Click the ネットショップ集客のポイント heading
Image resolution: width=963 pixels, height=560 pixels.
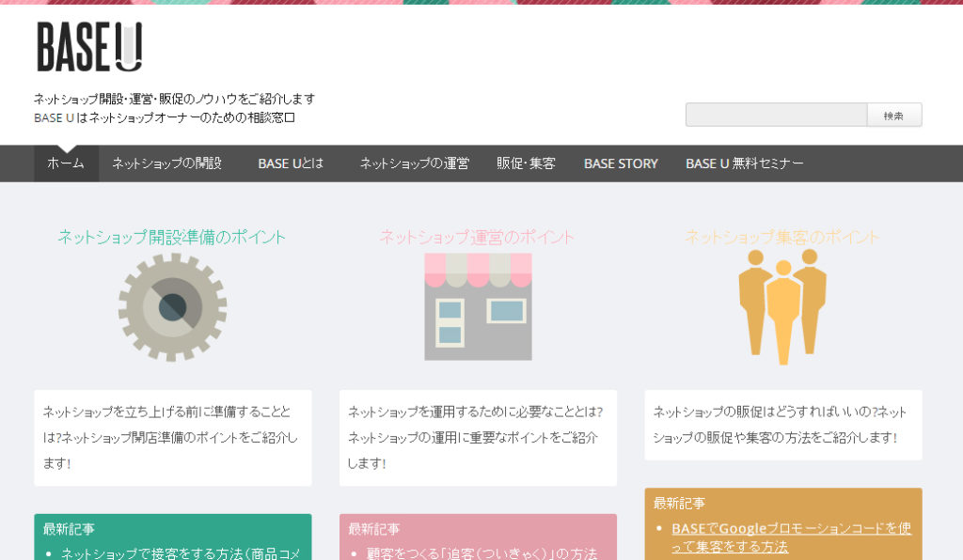click(x=782, y=237)
